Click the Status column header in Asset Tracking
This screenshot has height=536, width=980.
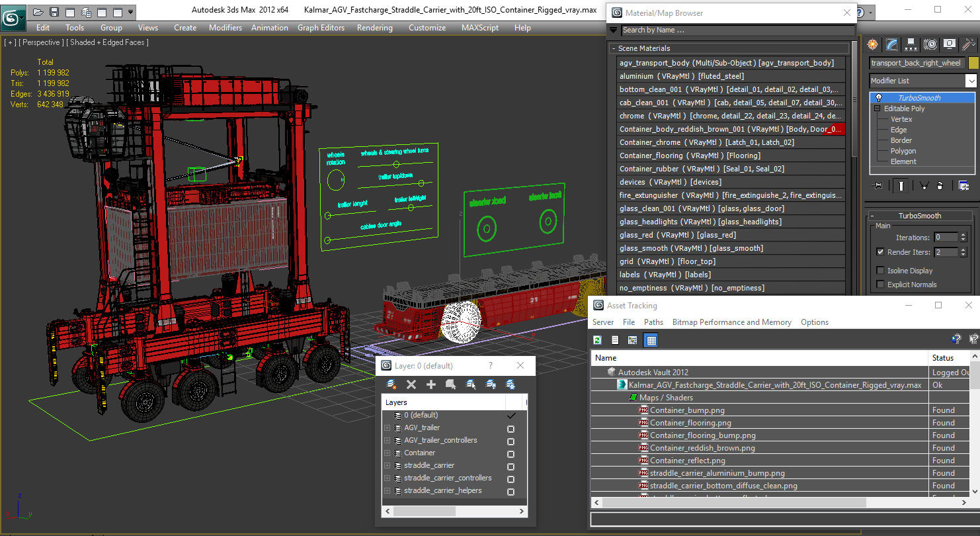[950, 358]
